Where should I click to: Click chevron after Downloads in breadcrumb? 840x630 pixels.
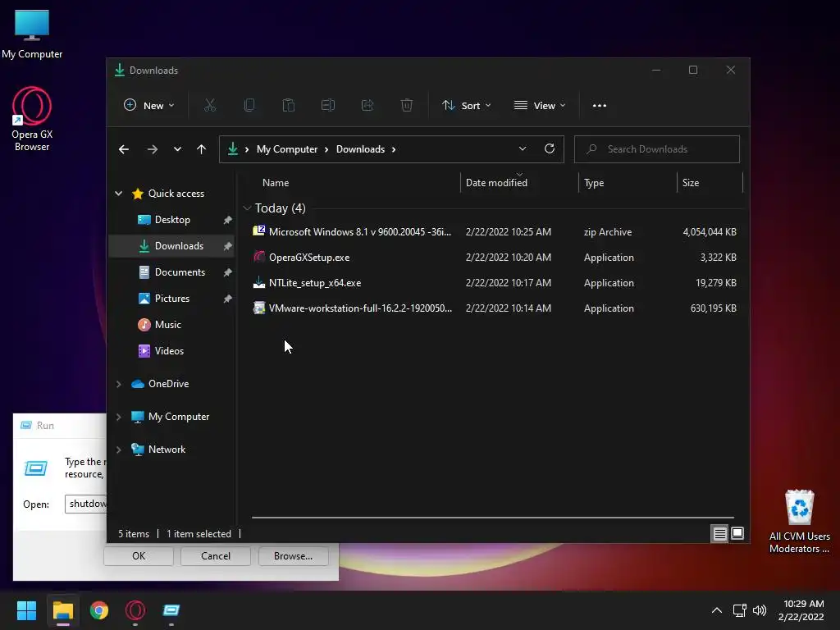click(x=394, y=149)
